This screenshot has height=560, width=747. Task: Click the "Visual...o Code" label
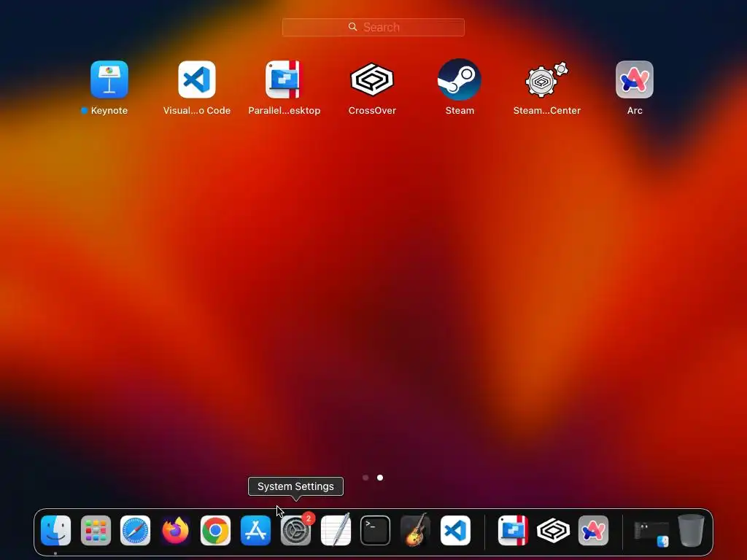click(x=197, y=111)
